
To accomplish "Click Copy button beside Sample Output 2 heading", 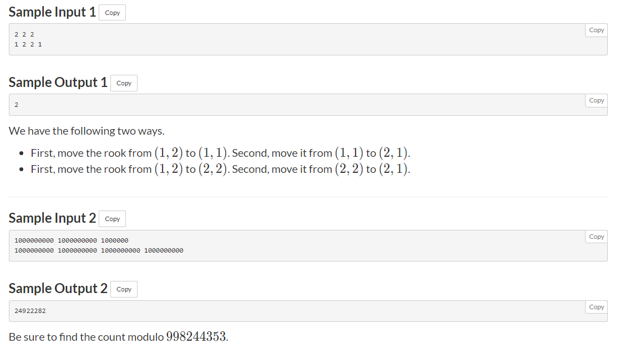I will [124, 289].
